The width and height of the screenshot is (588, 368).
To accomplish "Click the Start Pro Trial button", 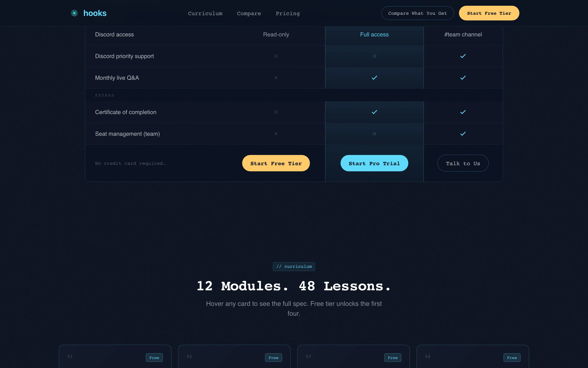I will tap(374, 163).
